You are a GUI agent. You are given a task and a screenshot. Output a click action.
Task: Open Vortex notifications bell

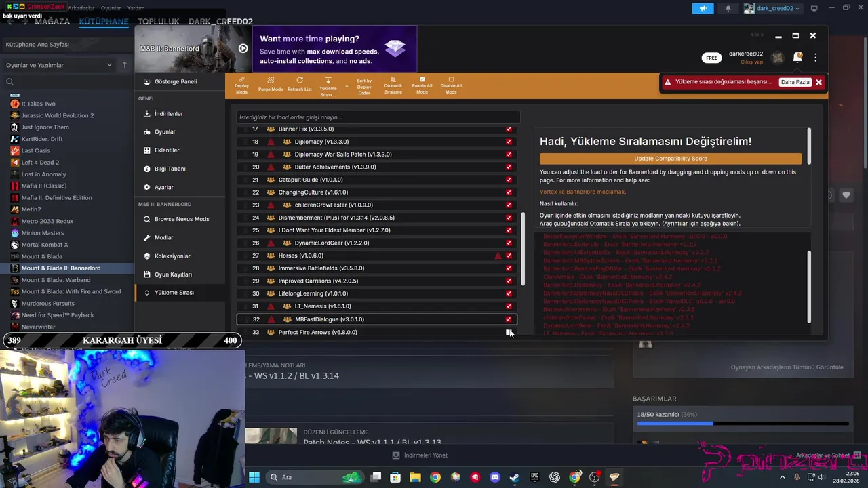point(797,58)
